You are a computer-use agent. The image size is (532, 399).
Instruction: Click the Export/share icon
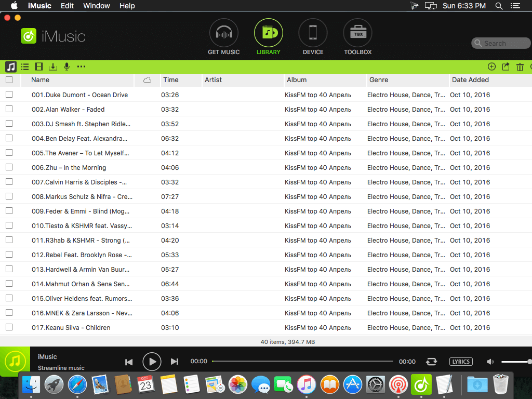tap(506, 66)
